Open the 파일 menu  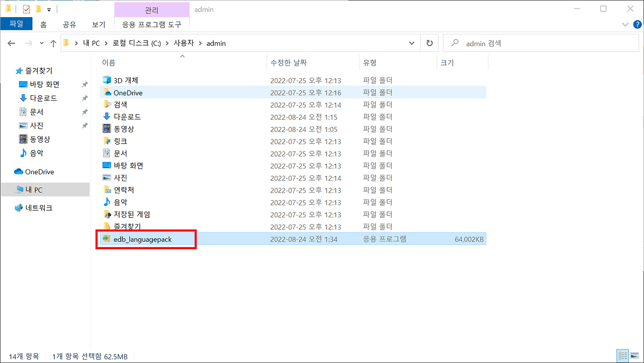pos(16,24)
